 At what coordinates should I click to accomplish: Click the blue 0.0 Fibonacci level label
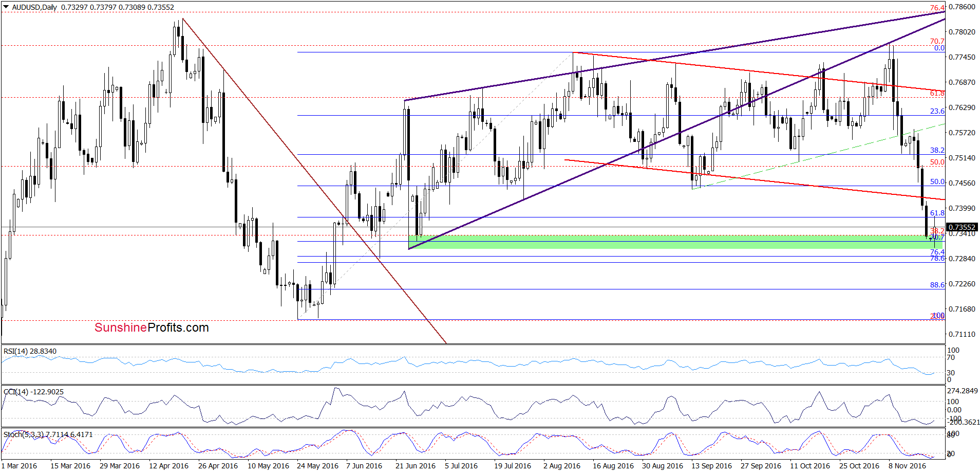pyautogui.click(x=939, y=48)
